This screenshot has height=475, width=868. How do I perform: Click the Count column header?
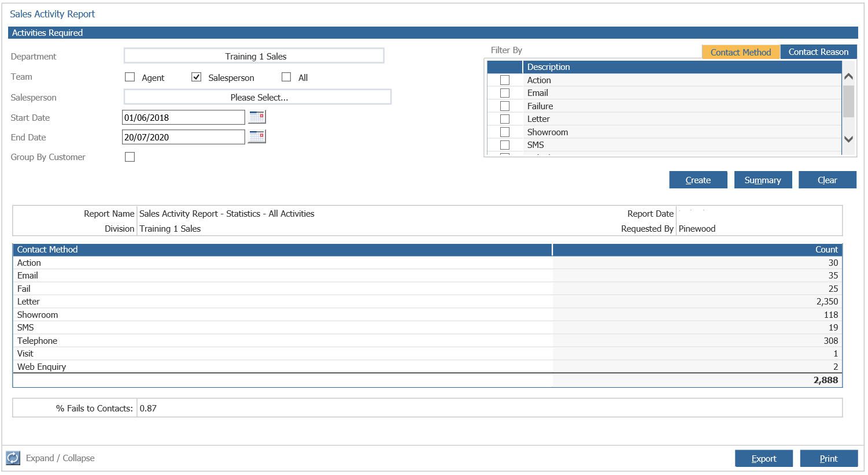[x=697, y=250]
